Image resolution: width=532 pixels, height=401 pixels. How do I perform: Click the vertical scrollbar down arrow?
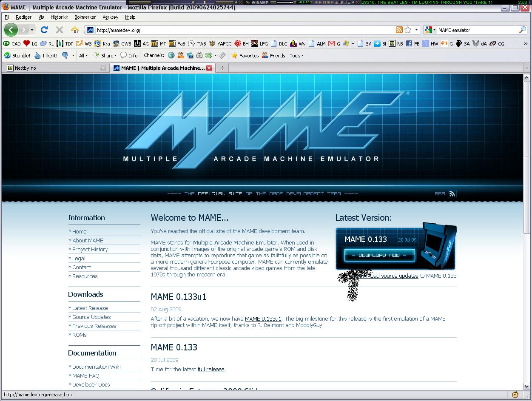point(527,386)
